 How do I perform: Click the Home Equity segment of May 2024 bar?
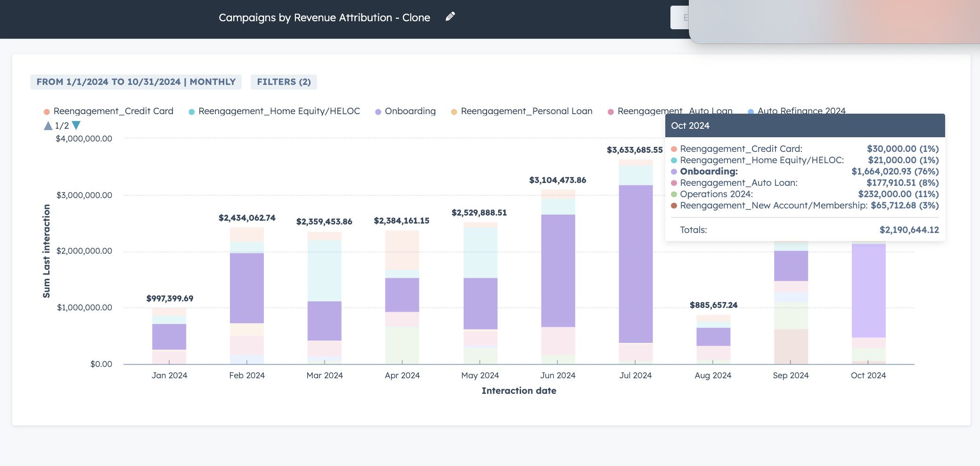click(480, 253)
